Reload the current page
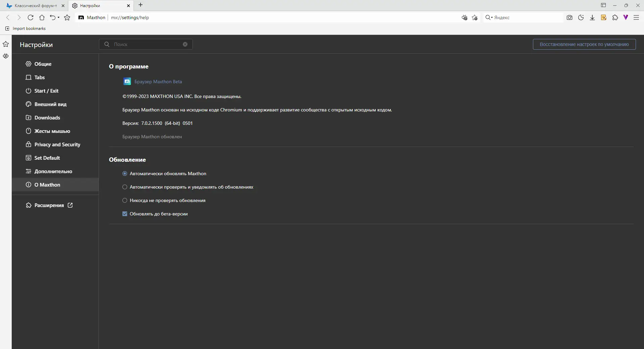 pyautogui.click(x=31, y=18)
